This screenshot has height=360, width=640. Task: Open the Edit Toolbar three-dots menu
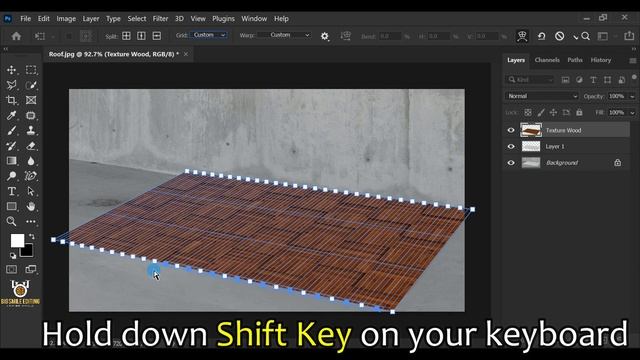31,221
